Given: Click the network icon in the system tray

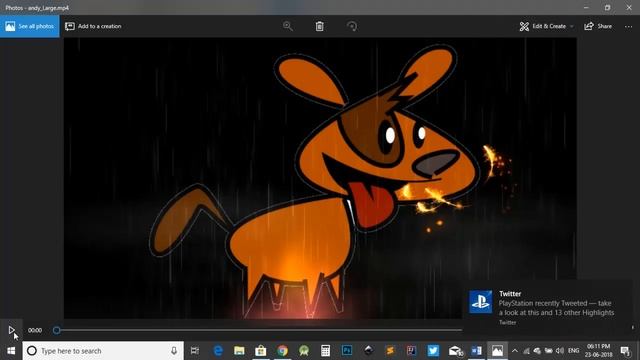Looking at the screenshot, I should coord(527,351).
